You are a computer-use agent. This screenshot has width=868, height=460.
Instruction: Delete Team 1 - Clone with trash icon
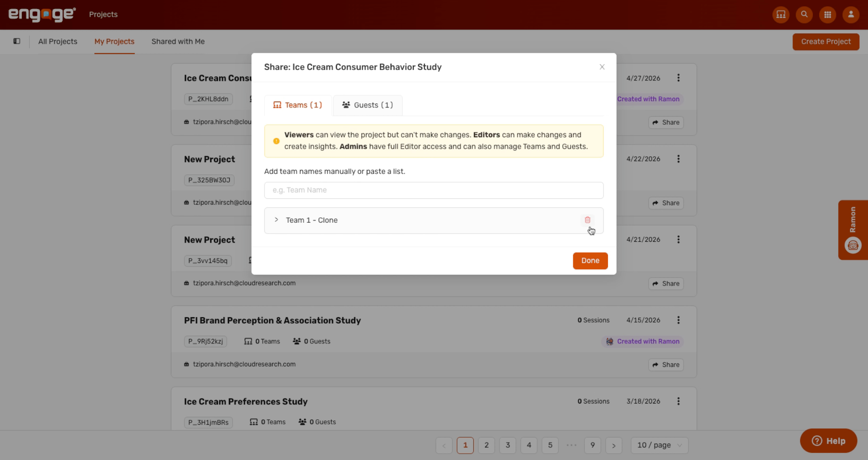click(x=587, y=220)
